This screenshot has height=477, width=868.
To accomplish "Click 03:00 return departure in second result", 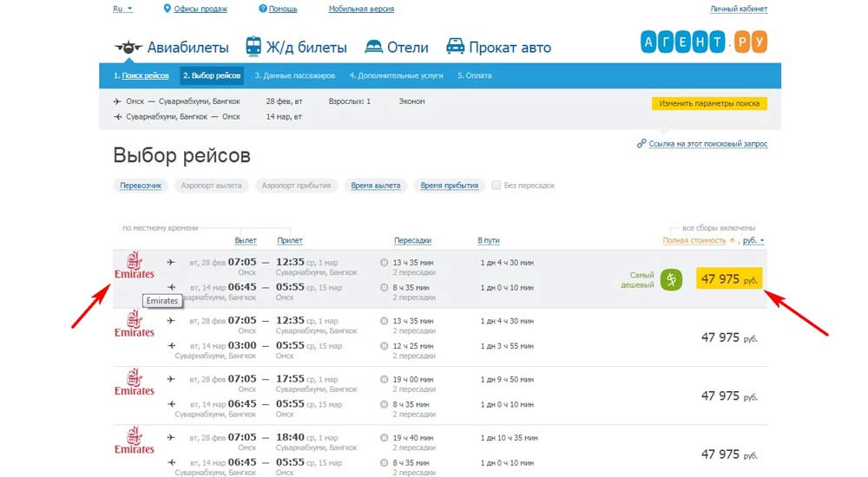I will tap(242, 345).
